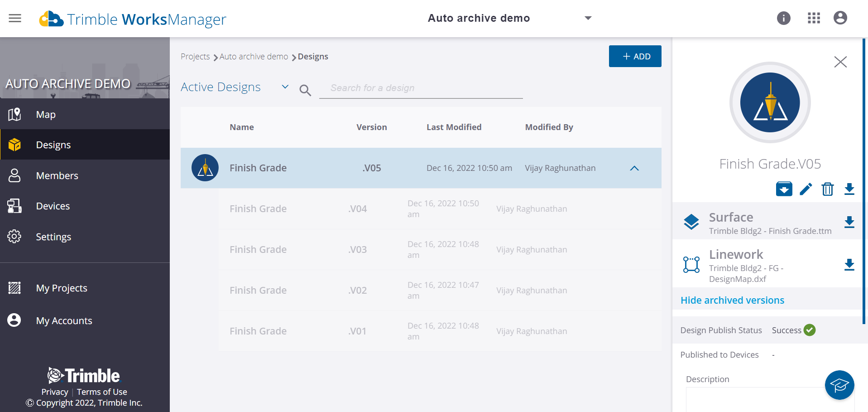This screenshot has width=868, height=412.
Task: Open the Active Designs filter dropdown
Action: 285,87
